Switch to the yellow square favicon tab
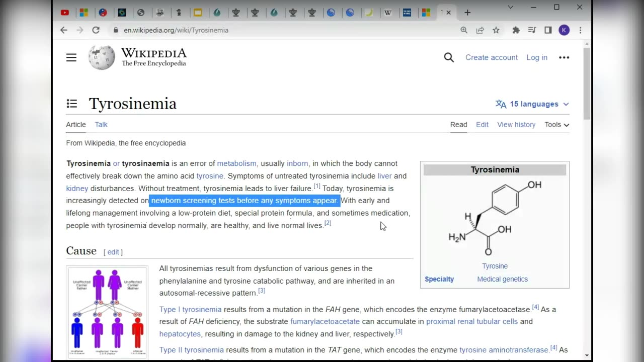Viewport: 644px width, 362px height. tap(198, 13)
